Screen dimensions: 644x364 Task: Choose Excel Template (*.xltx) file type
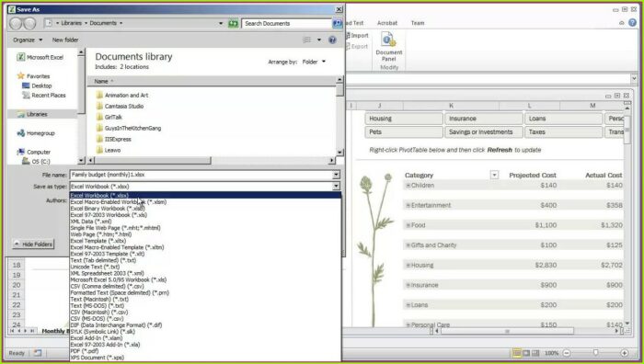coord(205,241)
